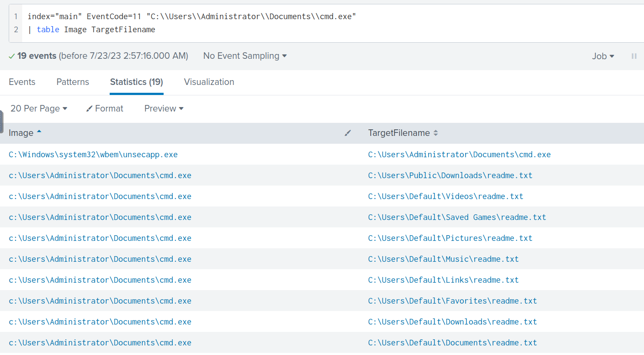Open the Job dropdown menu
Viewport: 644px width, 355px height.
tap(603, 56)
